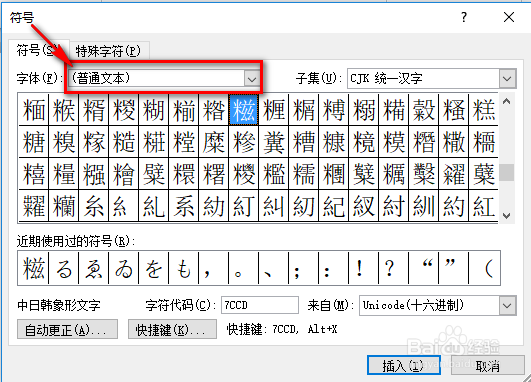Image resolution: width=531 pixels, height=382 pixels.
Task: Open the 字体 font dropdown
Action: click(252, 79)
